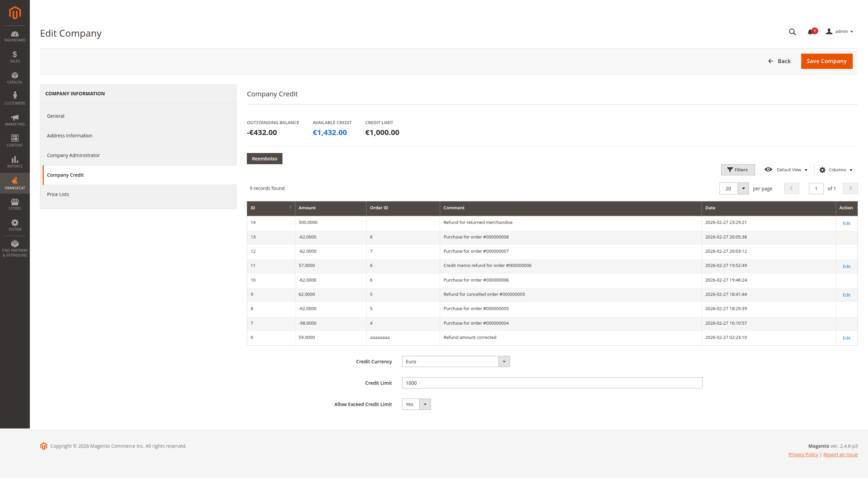
Task: Open the Orangecat sidebar icon
Action: (x=15, y=183)
